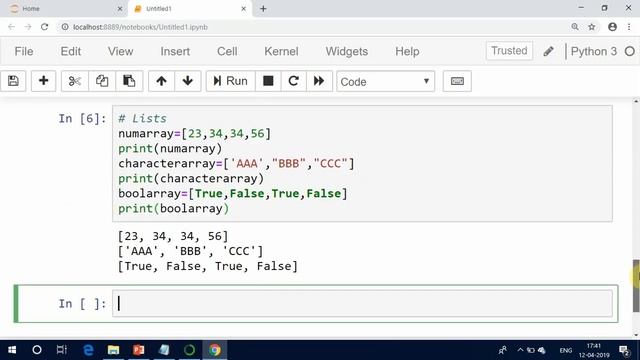Reload the notebook page
The image size is (640, 360).
[x=44, y=27]
